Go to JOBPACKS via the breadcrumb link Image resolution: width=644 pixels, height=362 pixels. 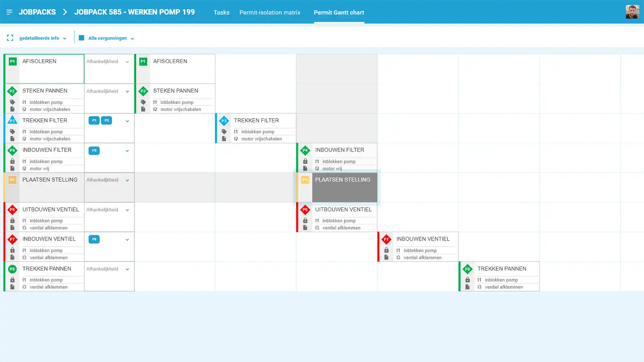pos(37,12)
